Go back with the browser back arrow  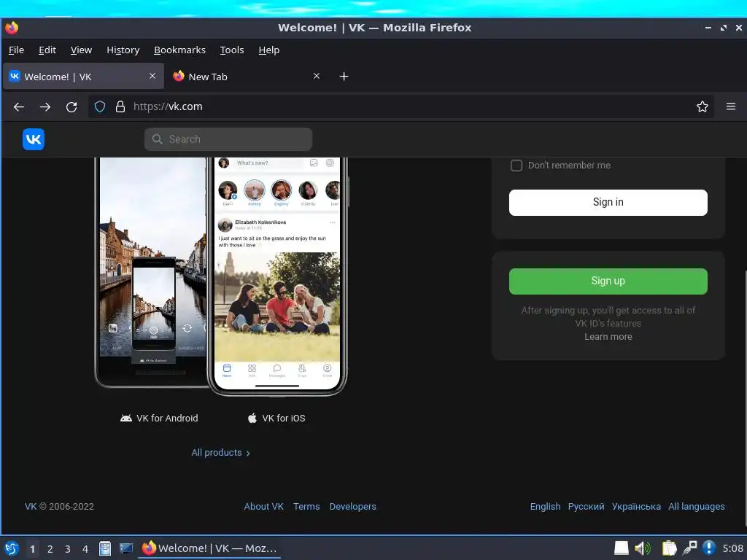click(19, 106)
